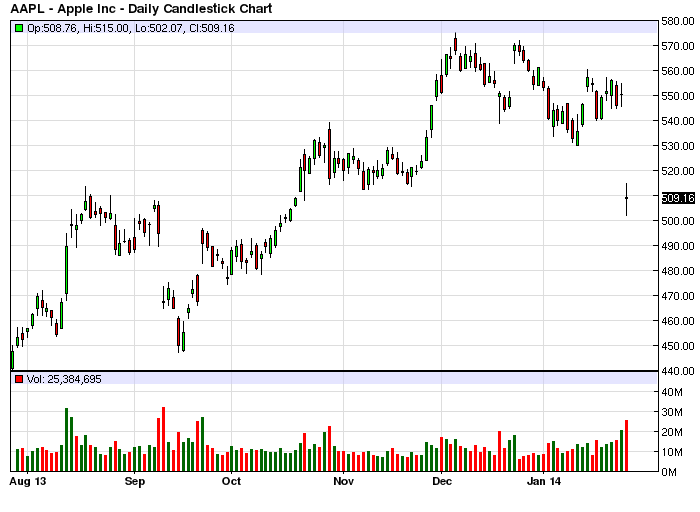Viewport: 700px width, 512px height.
Task: Click the 580.00 price axis label
Action: coord(678,21)
